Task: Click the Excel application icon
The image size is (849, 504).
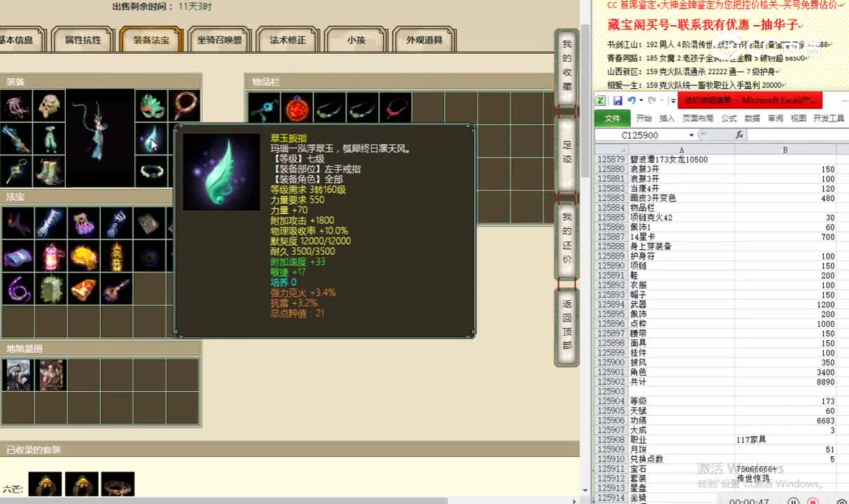Action: click(x=601, y=100)
